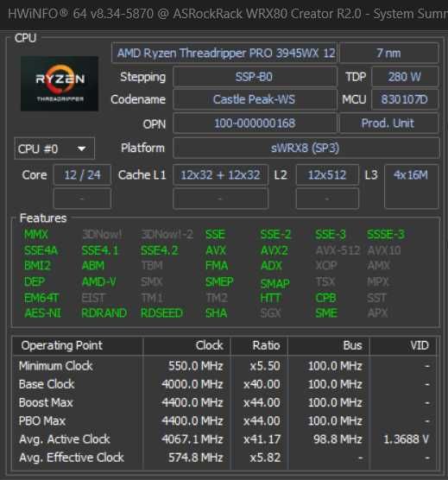448x480 pixels.
Task: Click the SMAP feature label
Action: (274, 283)
